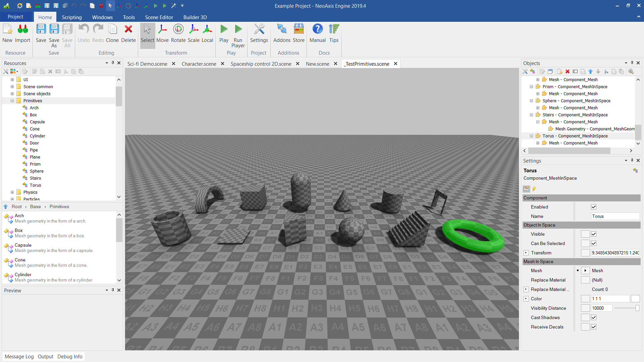The width and height of the screenshot is (644, 362).
Task: Select the Move transform tool
Action: coord(162,29)
